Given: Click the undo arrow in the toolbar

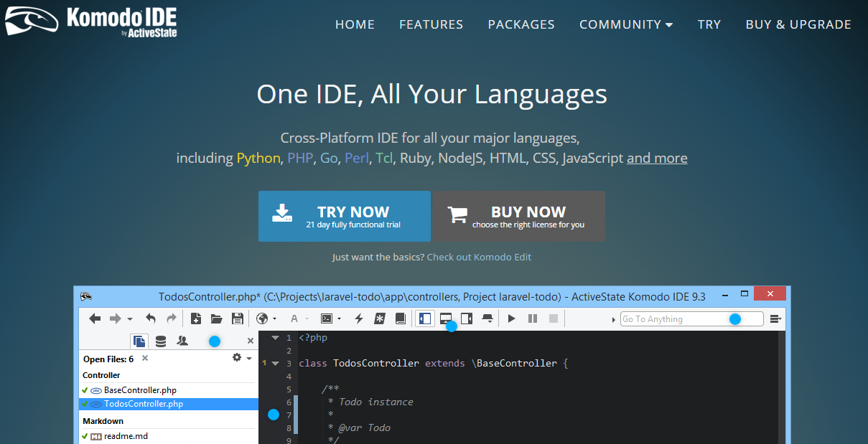Looking at the screenshot, I should 151,318.
